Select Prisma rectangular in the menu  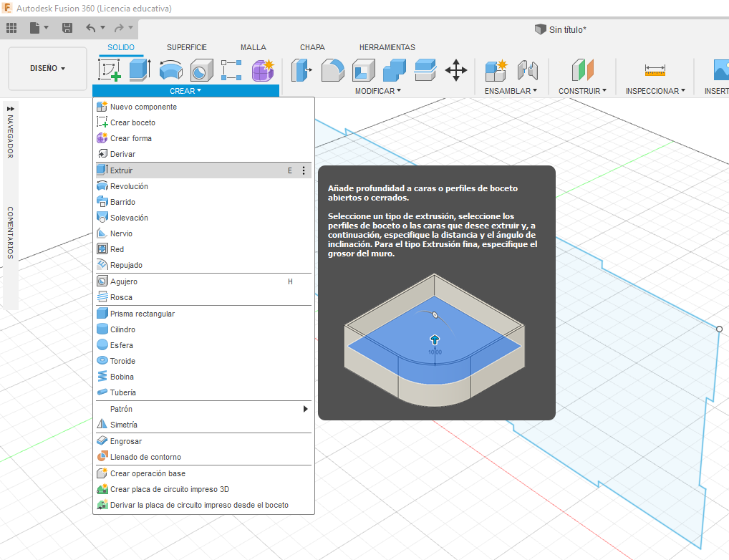[x=203, y=314]
